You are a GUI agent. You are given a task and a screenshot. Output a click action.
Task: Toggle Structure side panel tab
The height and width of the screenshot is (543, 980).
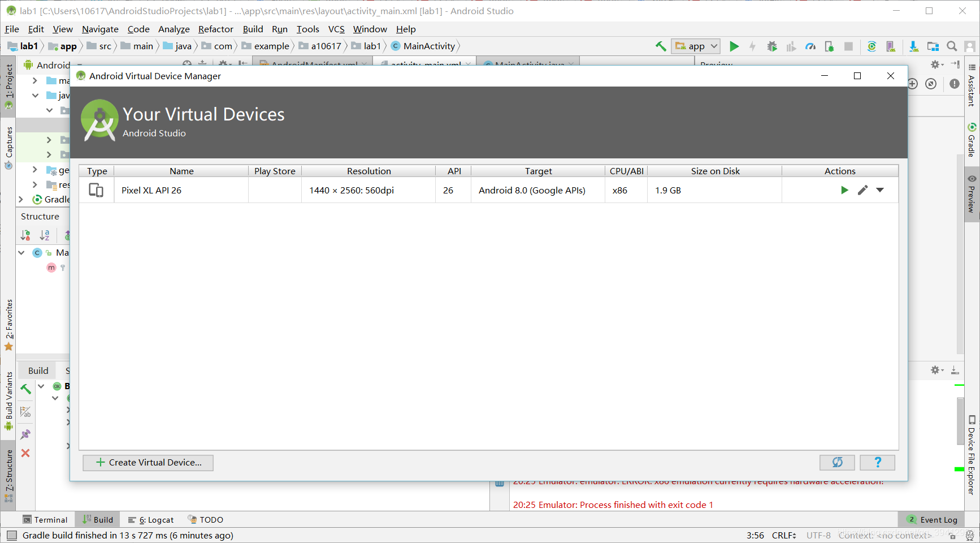[x=8, y=475]
